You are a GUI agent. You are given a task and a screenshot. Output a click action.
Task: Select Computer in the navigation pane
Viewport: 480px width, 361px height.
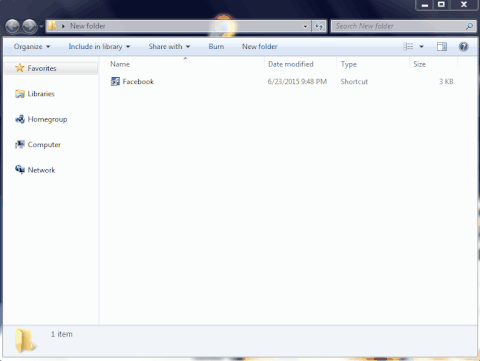(x=44, y=145)
